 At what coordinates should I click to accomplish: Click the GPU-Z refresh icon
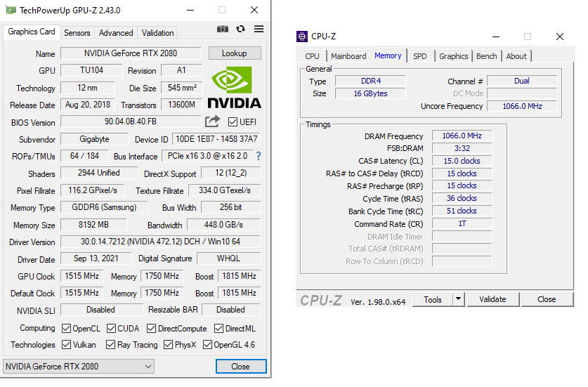click(241, 29)
